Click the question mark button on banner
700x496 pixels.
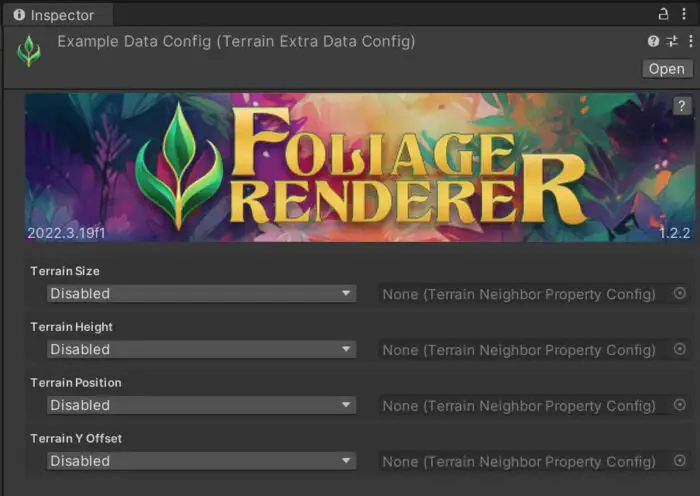[682, 106]
